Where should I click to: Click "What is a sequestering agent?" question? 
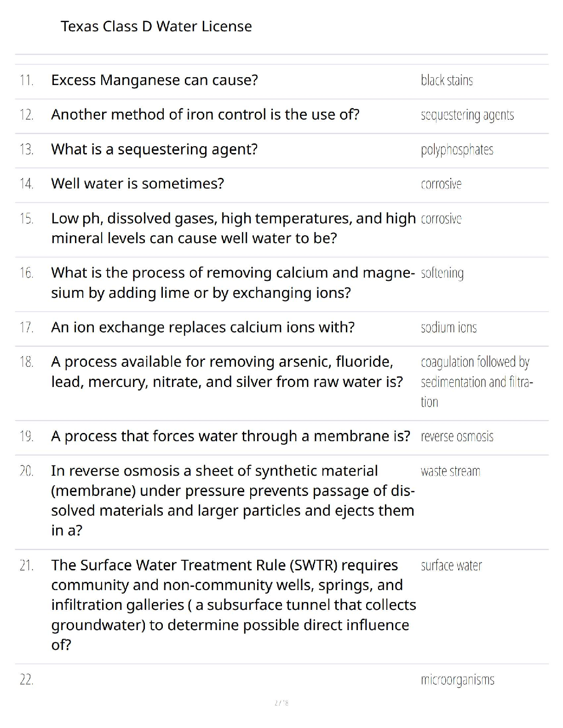pyautogui.click(x=154, y=149)
